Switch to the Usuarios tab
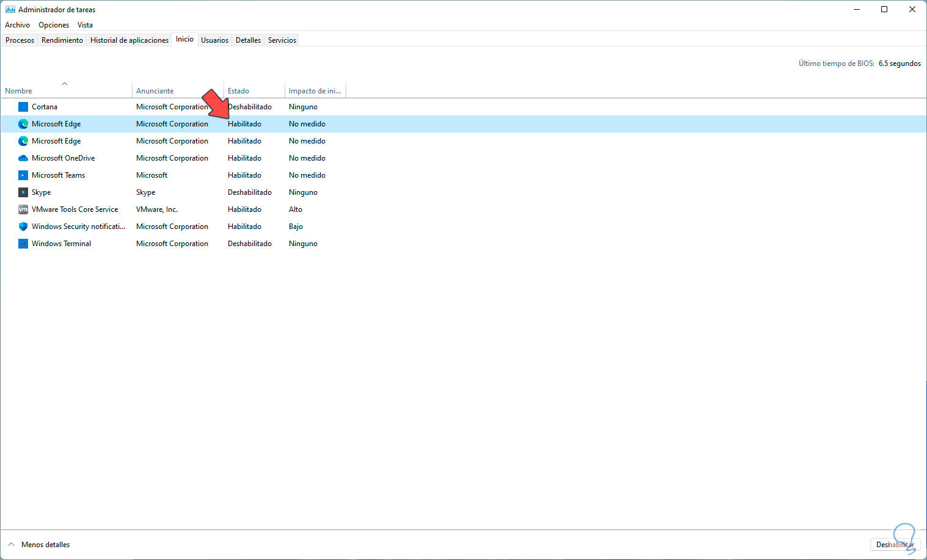 tap(215, 40)
